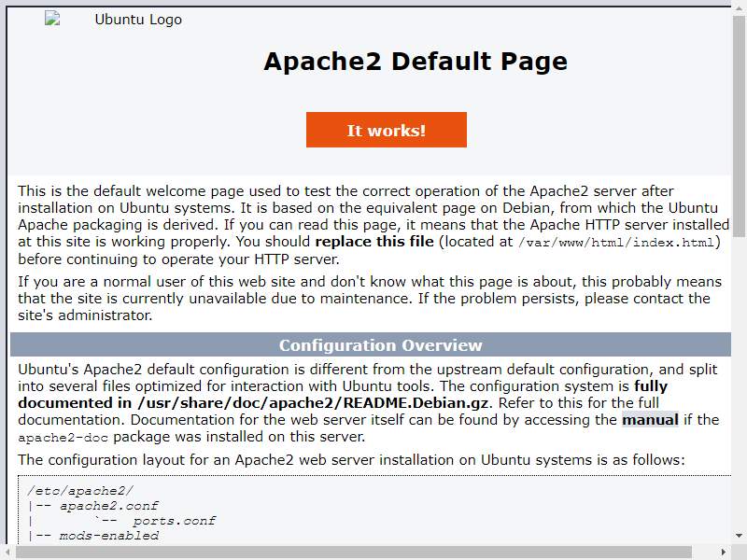The image size is (747, 560).
Task: Click the broken Ubuntu Logo image
Action: click(x=52, y=19)
